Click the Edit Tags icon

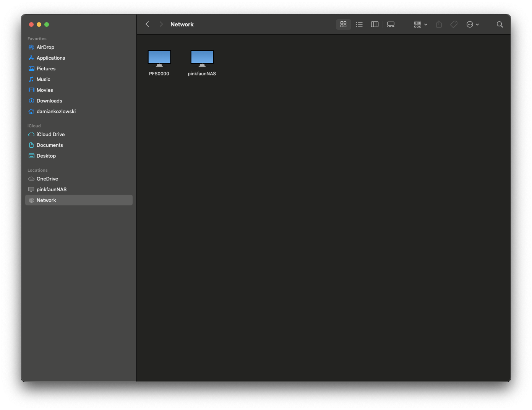click(x=454, y=24)
